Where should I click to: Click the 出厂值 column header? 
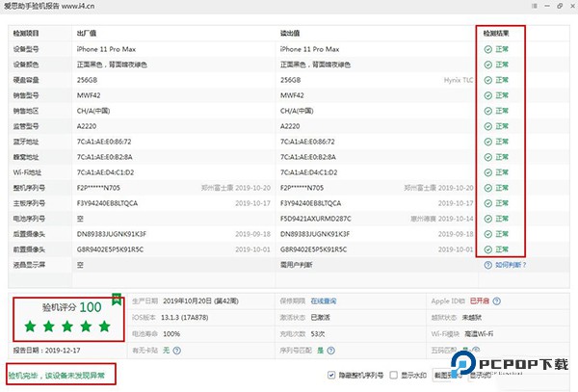tap(87, 33)
